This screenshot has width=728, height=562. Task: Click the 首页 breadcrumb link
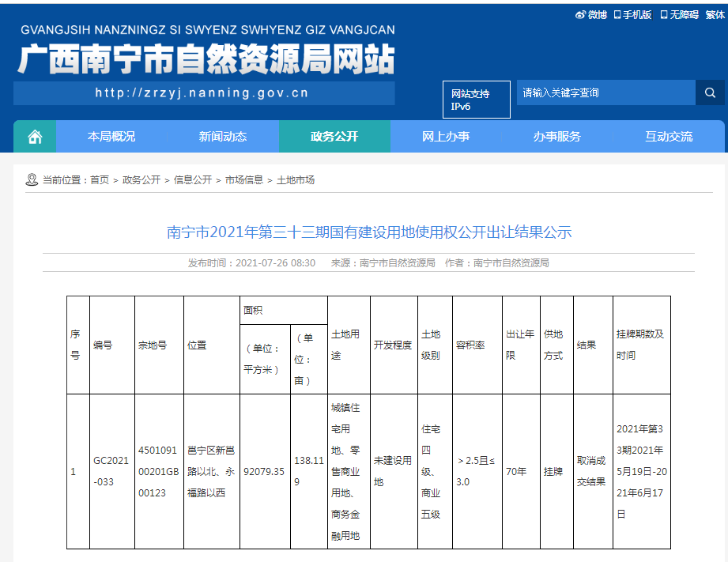[x=100, y=180]
